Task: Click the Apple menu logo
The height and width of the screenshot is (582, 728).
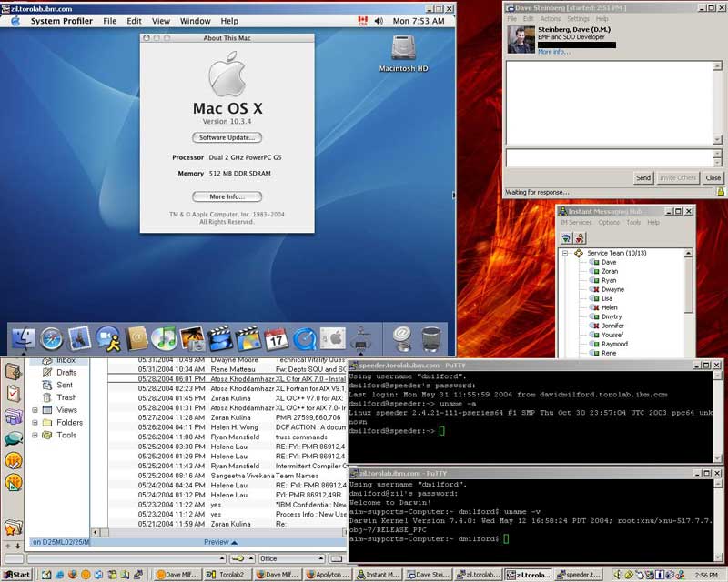Action: click(15, 21)
